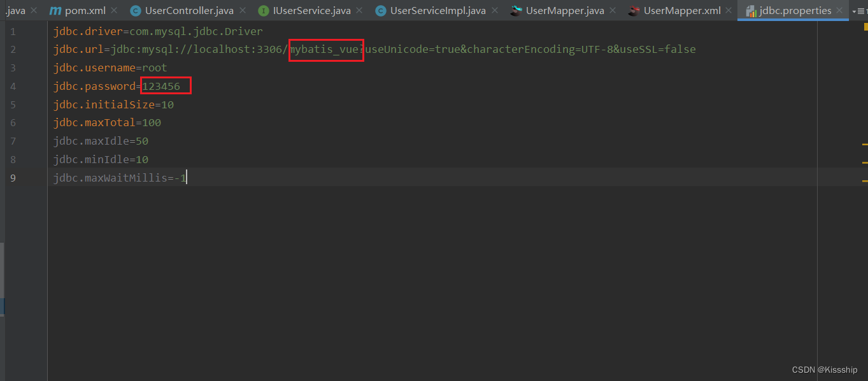Screen dimensions: 868x381
Task: Close the UserMapper.xml tab
Action: pyautogui.click(x=729, y=11)
